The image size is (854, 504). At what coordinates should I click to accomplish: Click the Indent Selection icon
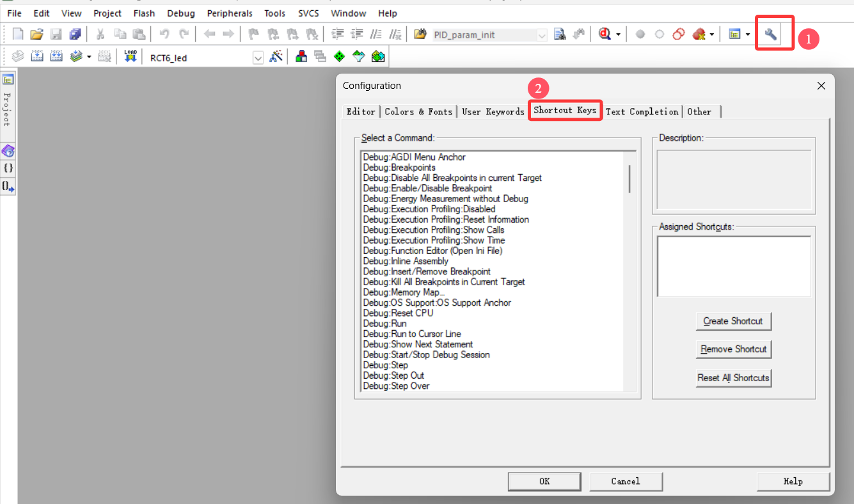click(338, 35)
